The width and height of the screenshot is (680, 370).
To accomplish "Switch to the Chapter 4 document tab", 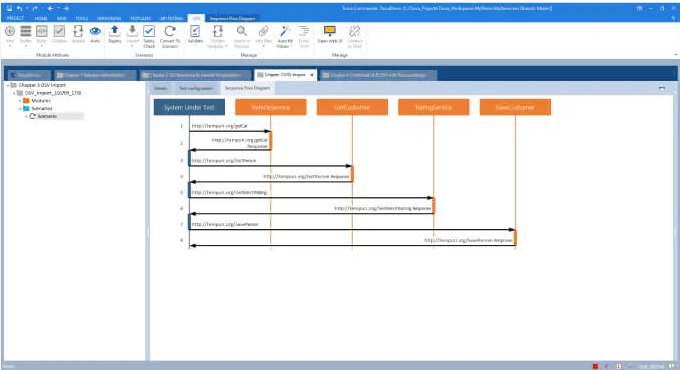I will [x=379, y=75].
